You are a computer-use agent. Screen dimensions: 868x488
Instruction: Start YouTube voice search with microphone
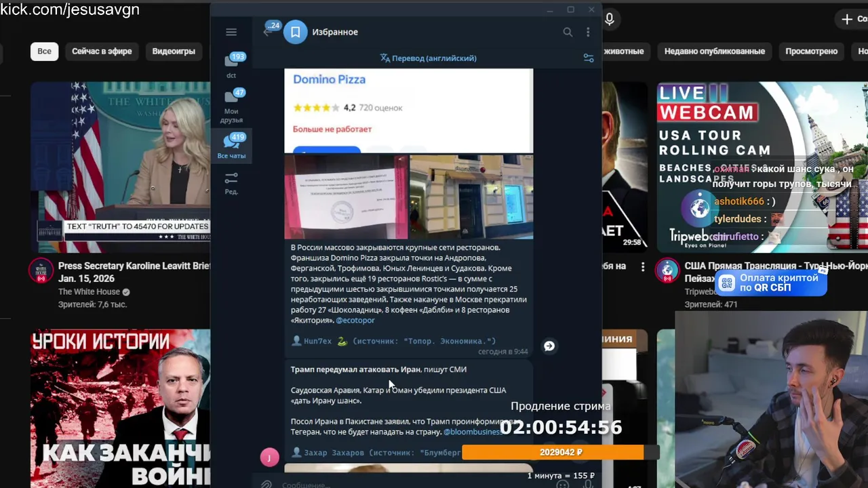610,19
